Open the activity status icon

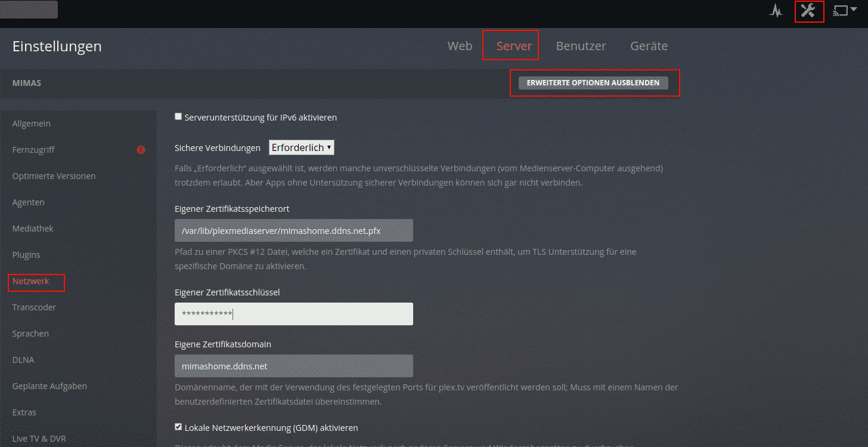[x=776, y=11]
